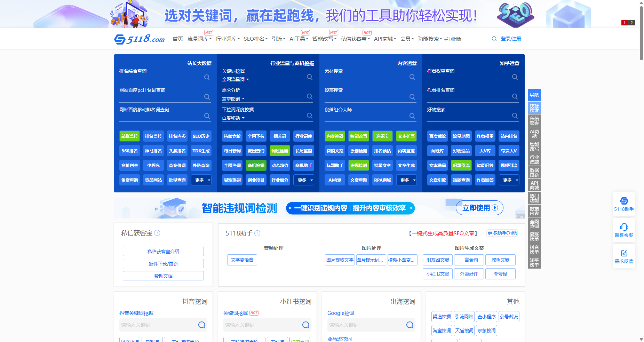Open the 需求图谱 dropdown
Viewport: 644px width, 342px height.
233,99
